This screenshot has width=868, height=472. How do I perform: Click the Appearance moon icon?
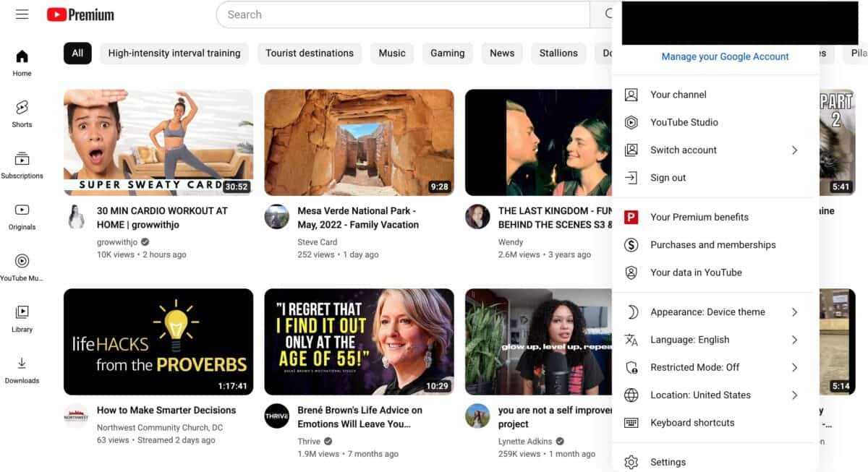pos(631,312)
